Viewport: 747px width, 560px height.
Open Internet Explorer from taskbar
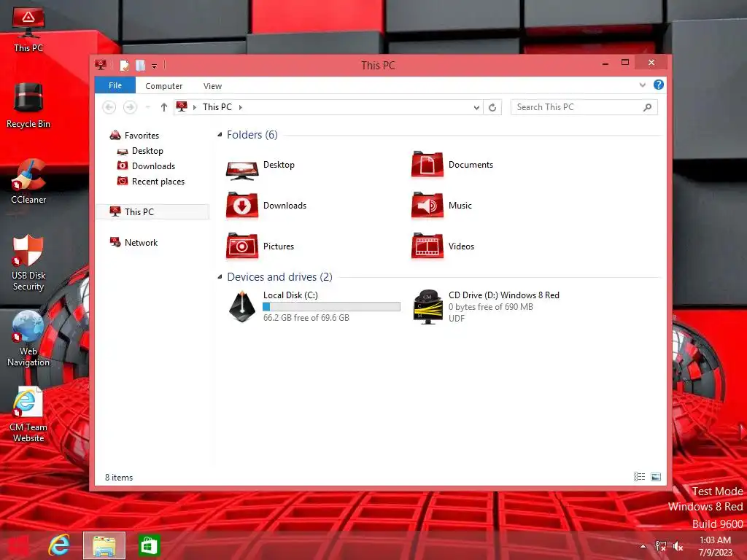click(59, 545)
